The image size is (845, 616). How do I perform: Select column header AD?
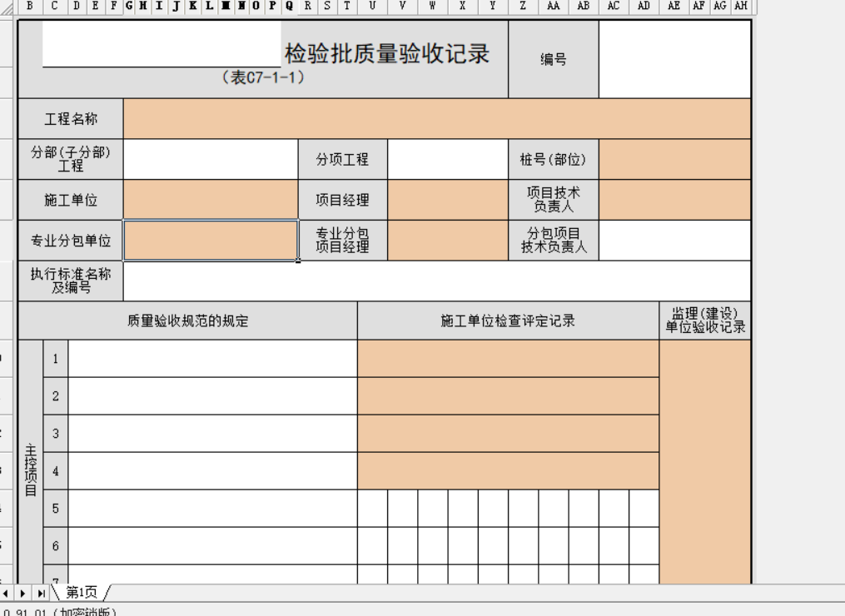pos(644,6)
